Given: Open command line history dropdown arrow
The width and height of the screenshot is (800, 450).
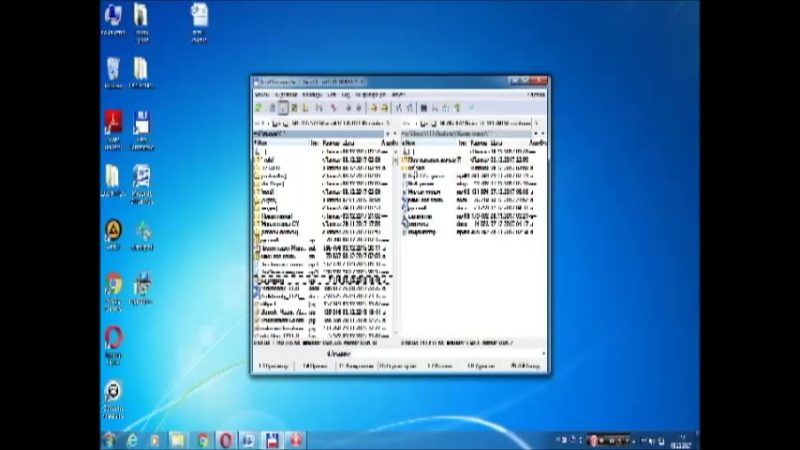Looking at the screenshot, I should pos(543,354).
